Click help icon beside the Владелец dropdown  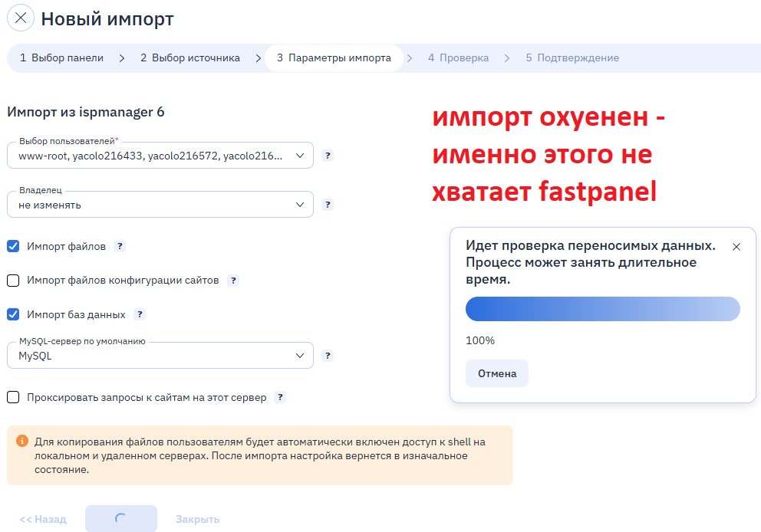tap(328, 205)
